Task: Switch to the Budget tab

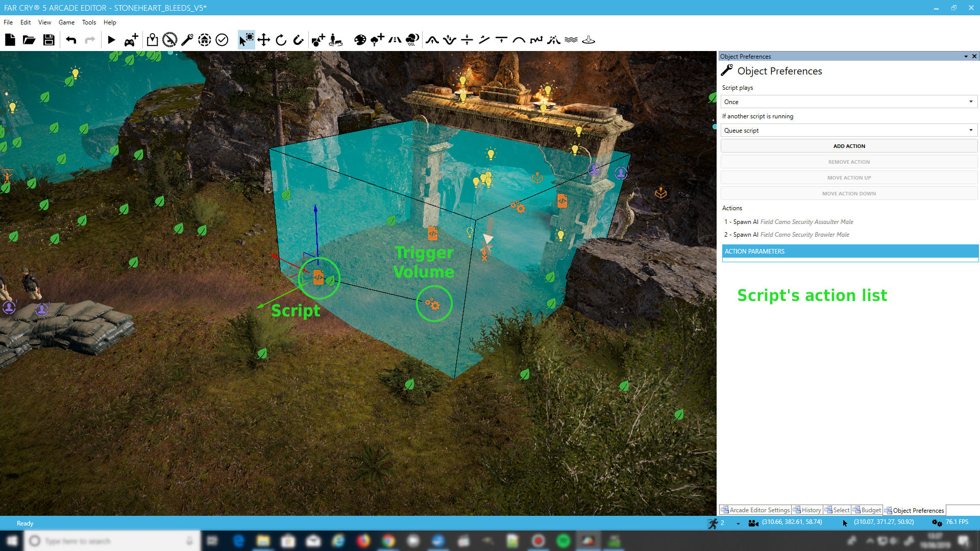Action: pyautogui.click(x=868, y=510)
